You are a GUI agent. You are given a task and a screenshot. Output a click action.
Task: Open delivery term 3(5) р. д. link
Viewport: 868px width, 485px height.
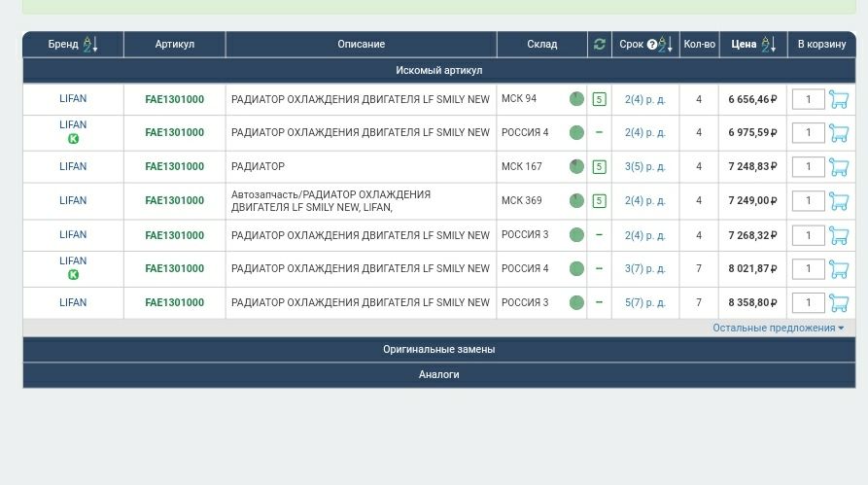click(x=644, y=166)
